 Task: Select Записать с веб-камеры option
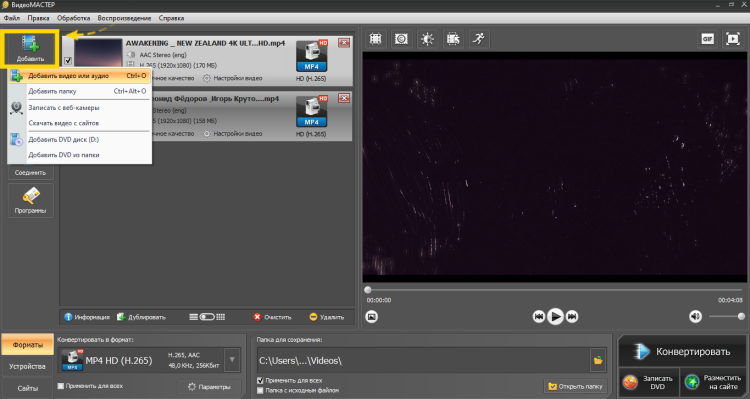click(x=80, y=108)
